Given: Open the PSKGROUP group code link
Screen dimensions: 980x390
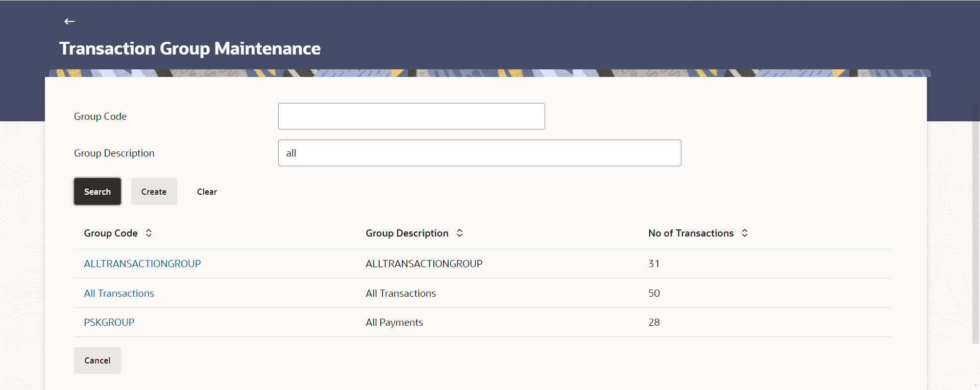Looking at the screenshot, I should point(109,322).
